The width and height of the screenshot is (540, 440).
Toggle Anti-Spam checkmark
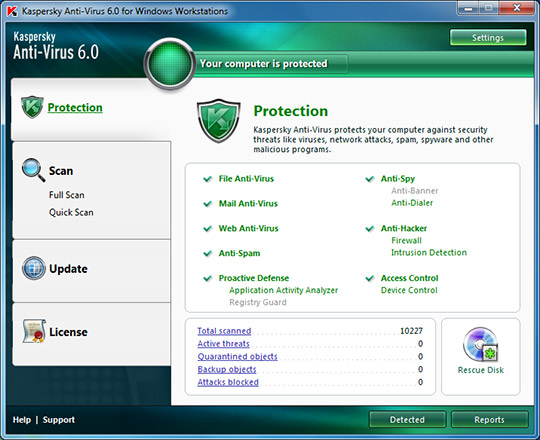click(x=207, y=253)
